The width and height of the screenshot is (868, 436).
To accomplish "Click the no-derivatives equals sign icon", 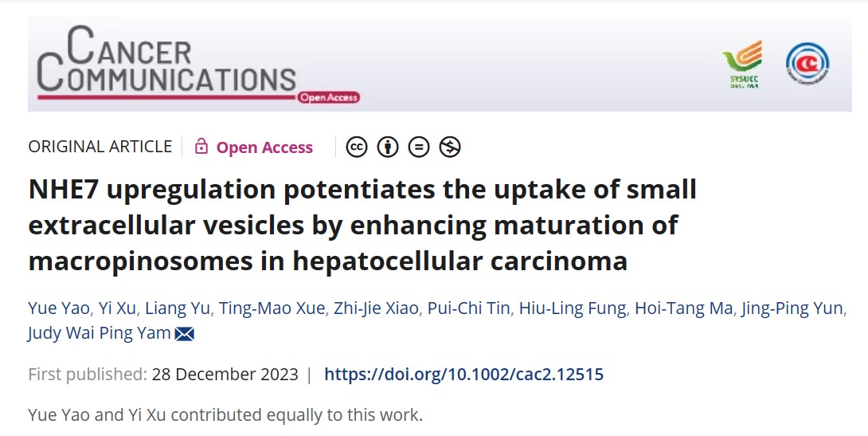I will 419,147.
